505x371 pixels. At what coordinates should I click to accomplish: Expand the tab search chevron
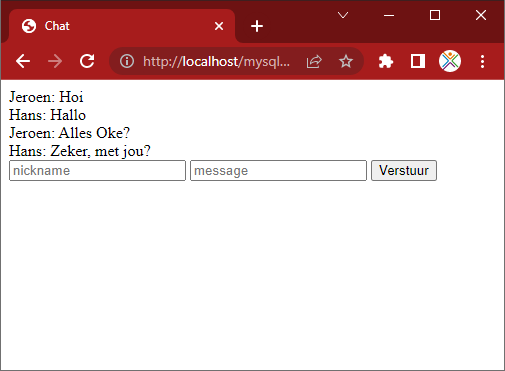click(343, 15)
